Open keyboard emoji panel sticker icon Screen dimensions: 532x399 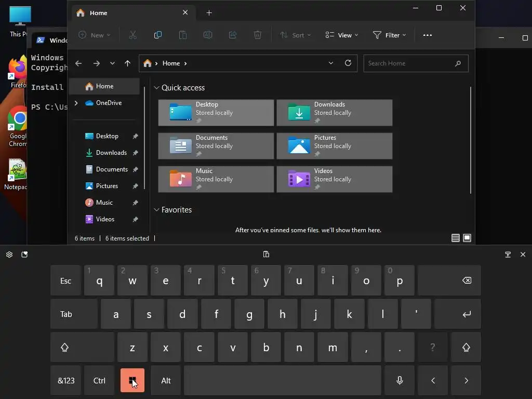(25, 255)
